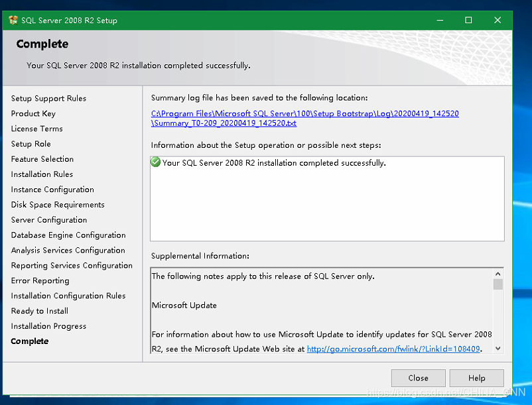Click the 'Microsoft Update' heading in supplemental notes
The height and width of the screenshot is (405, 532).
tap(184, 306)
